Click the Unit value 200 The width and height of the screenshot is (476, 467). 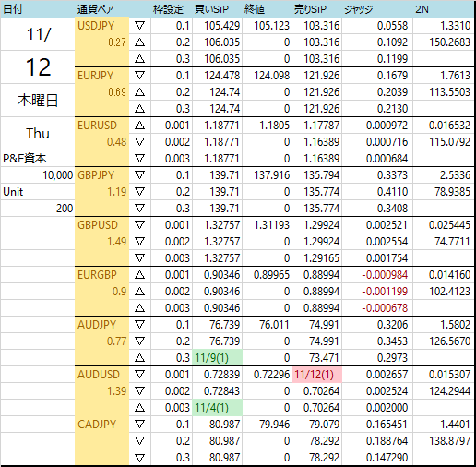coord(65,209)
